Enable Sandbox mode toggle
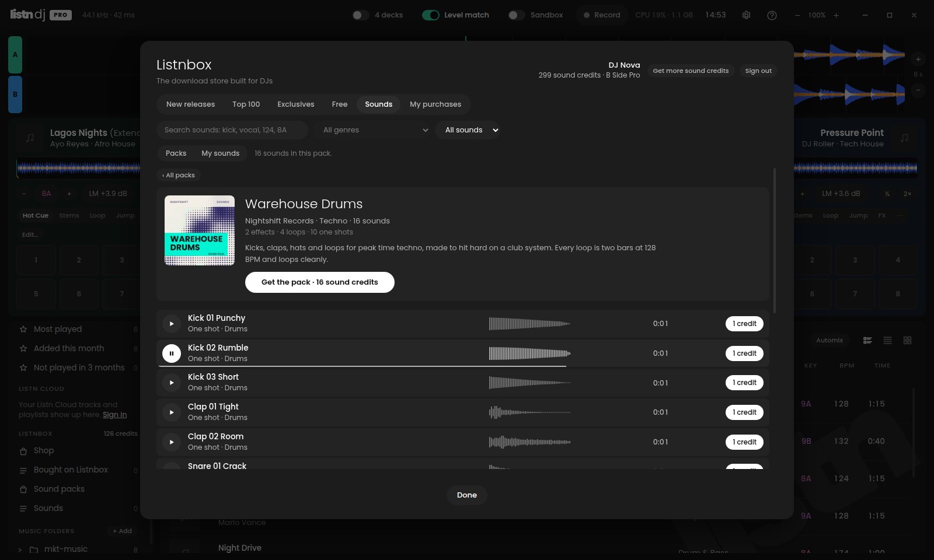 click(x=516, y=15)
